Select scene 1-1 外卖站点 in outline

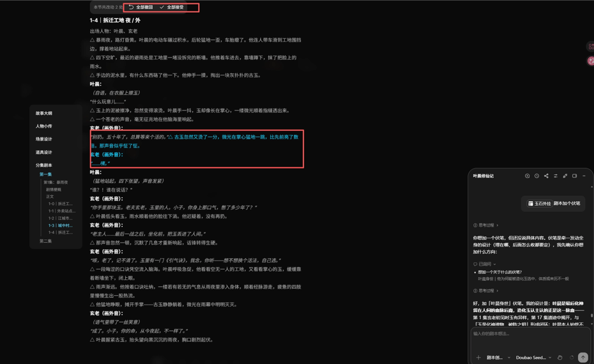62,211
